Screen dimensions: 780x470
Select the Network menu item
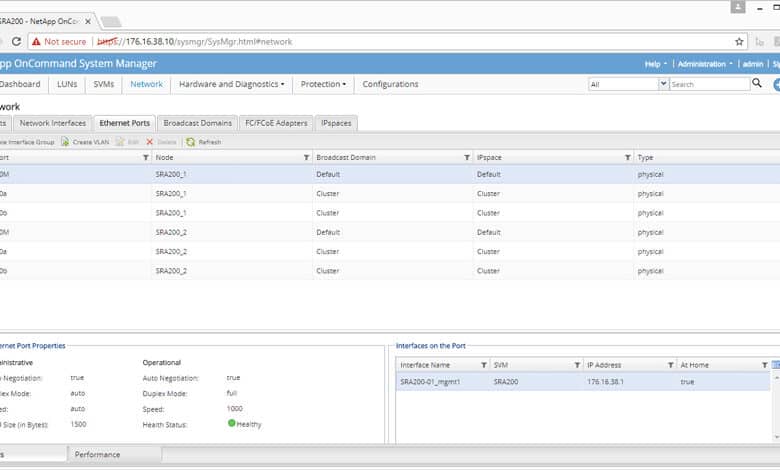click(x=146, y=84)
